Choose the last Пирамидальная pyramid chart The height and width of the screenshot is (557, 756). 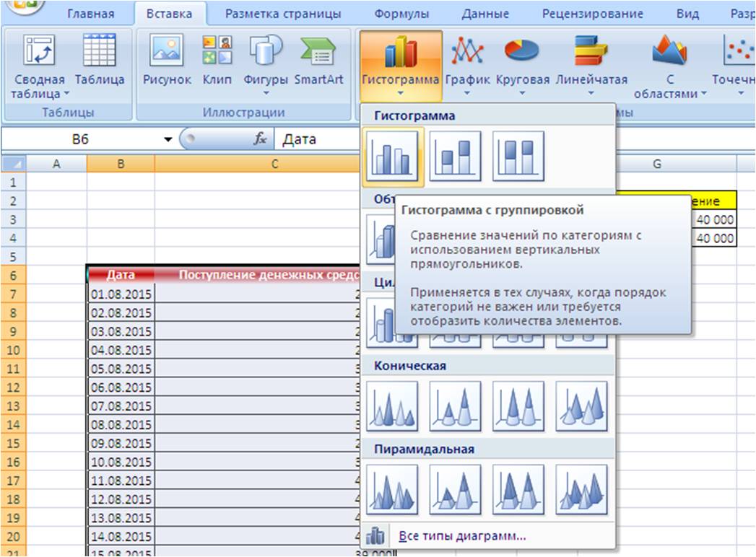click(581, 490)
